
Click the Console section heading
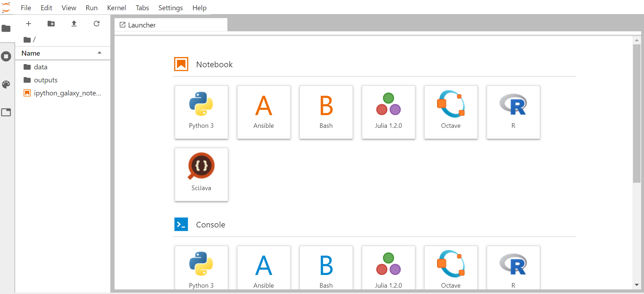click(x=210, y=225)
